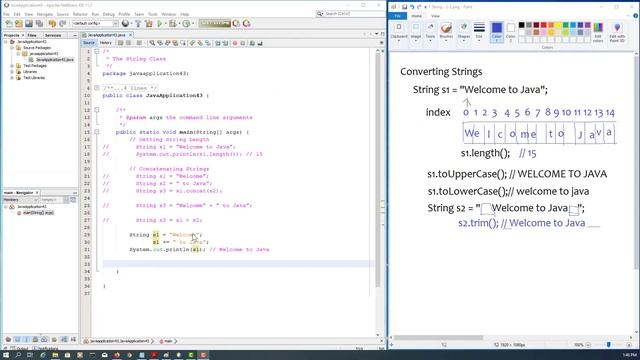
Task: Click the Windows Start button on taskbar
Action: click(6, 355)
